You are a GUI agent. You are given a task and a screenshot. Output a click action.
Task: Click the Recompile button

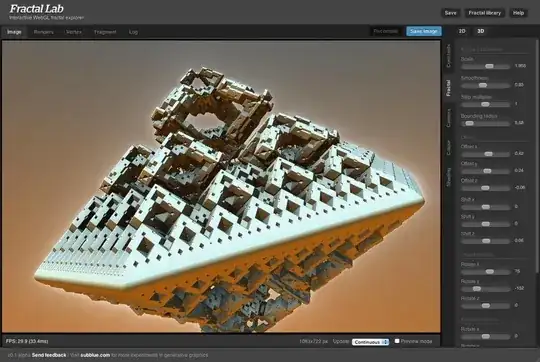pyautogui.click(x=385, y=31)
